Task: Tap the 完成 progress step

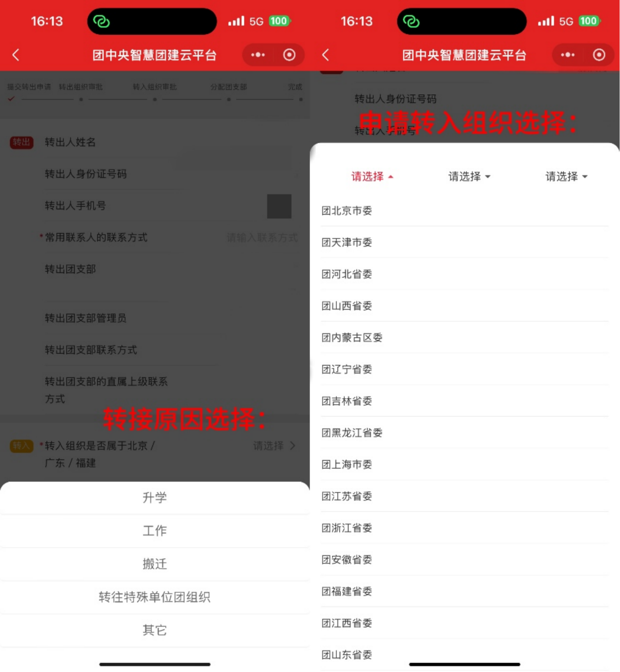Action: click(x=295, y=87)
